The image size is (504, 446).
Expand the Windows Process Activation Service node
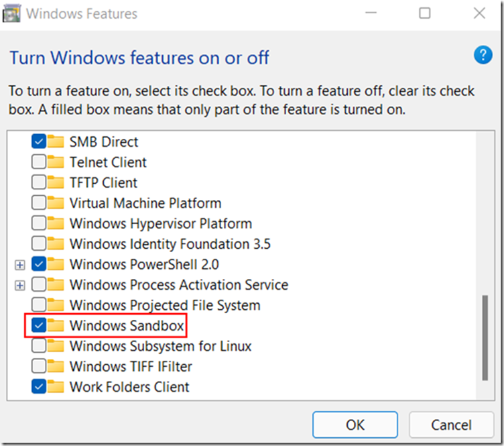coord(20,285)
